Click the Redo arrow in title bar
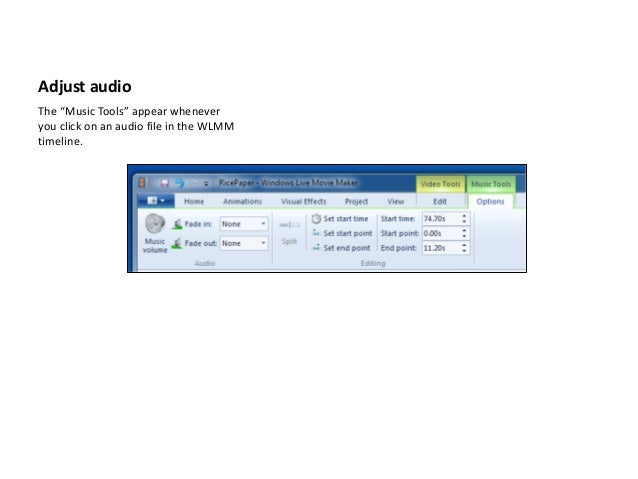Screen dimensions: 638x479 click(x=194, y=183)
